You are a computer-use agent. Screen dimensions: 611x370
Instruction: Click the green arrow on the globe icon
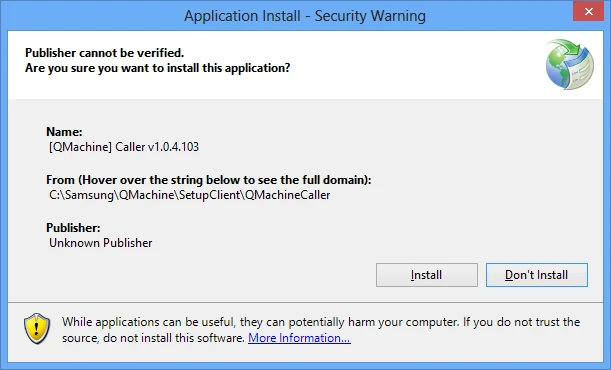pos(570,49)
